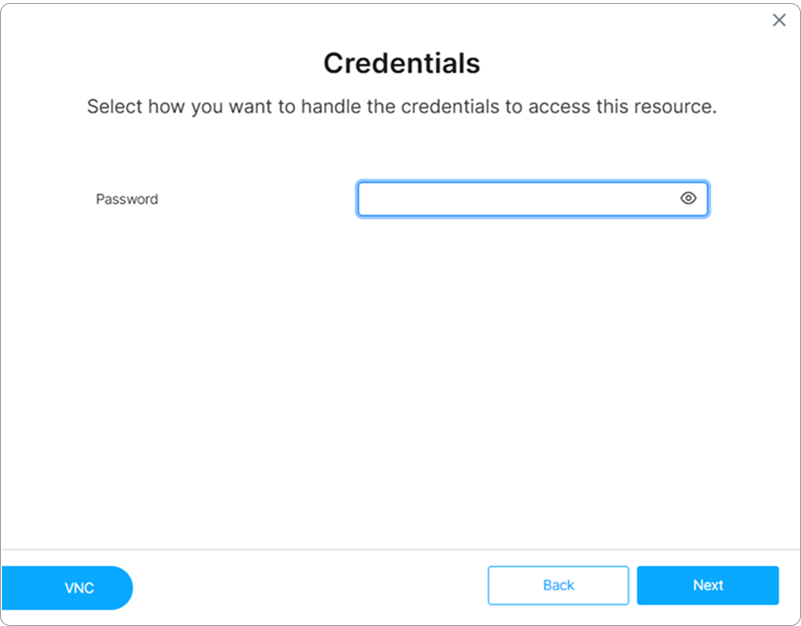
Task: Dismiss the wizard using the X icon
Action: click(779, 20)
